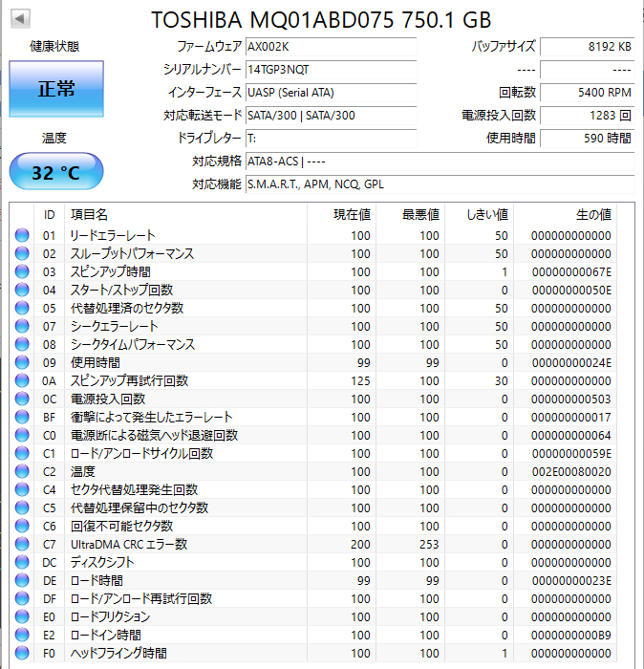The height and width of the screenshot is (669, 644).
Task: Click the status icon for UltraDMA CRC row
Action: point(22,544)
